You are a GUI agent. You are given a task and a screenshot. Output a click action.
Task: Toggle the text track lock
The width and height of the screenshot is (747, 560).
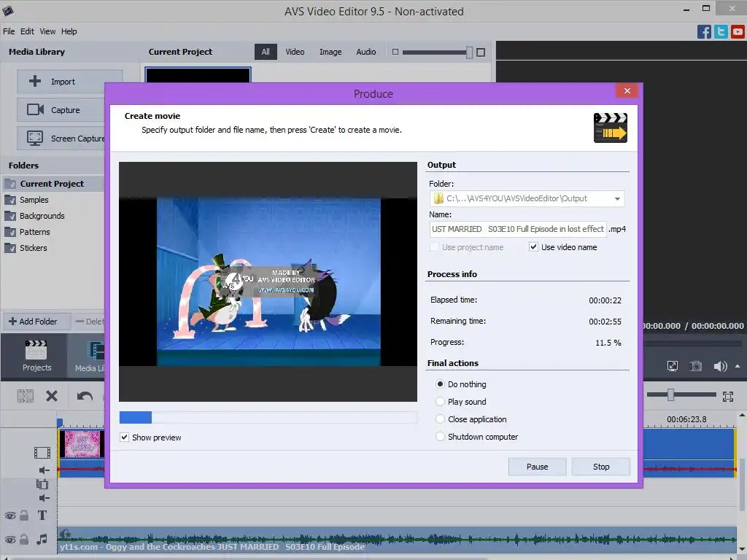click(x=24, y=516)
